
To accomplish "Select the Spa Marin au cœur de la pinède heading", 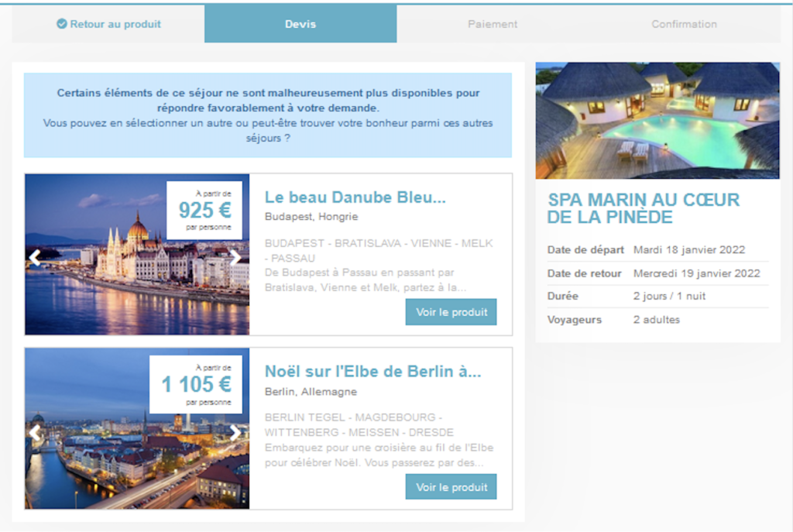I will coord(643,208).
